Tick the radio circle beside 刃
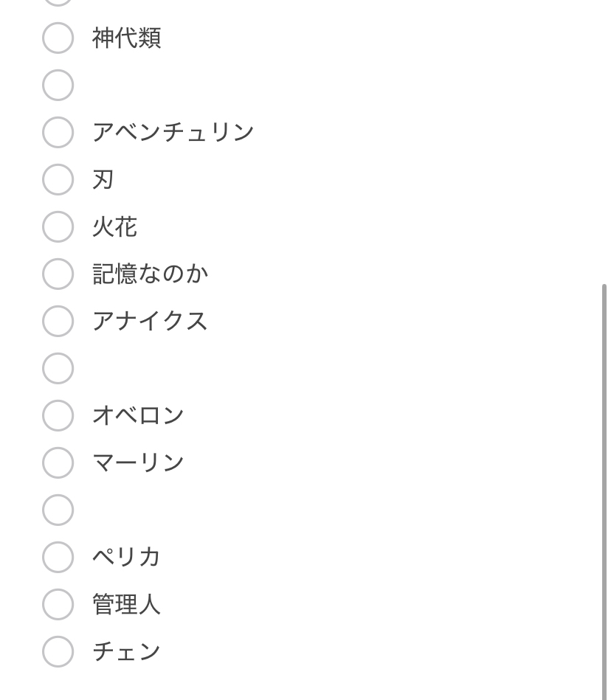Viewport: 611px width, 700px height. [58, 180]
